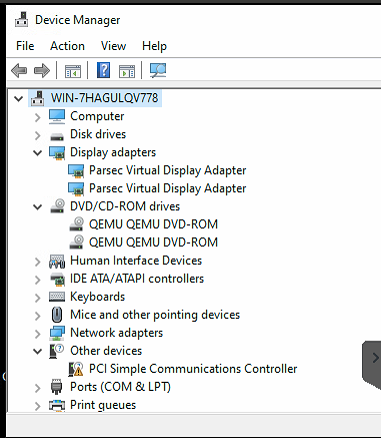Open the View menu
This screenshot has width=381, height=438.
click(x=113, y=46)
